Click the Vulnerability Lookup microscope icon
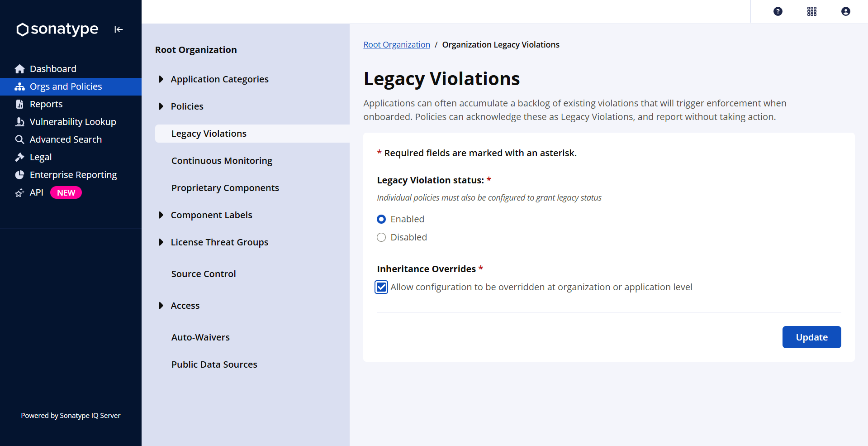 tap(19, 122)
